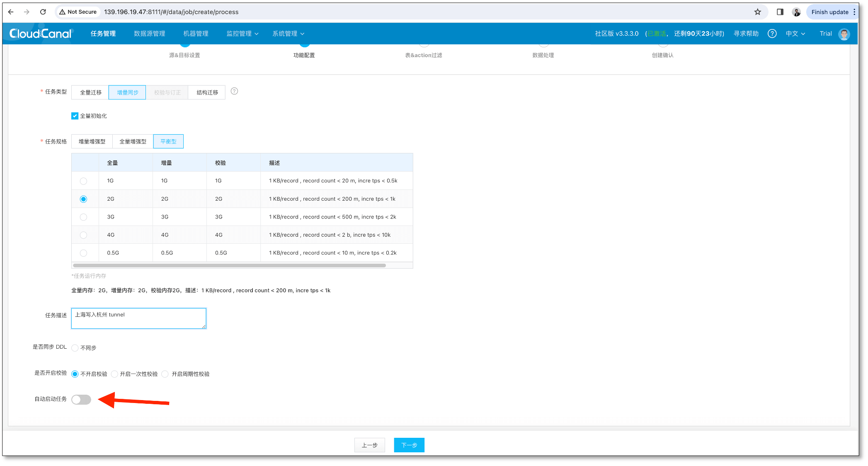Screen dimensions: 868x466
Task: Click the help question mark icon in header
Action: click(772, 34)
